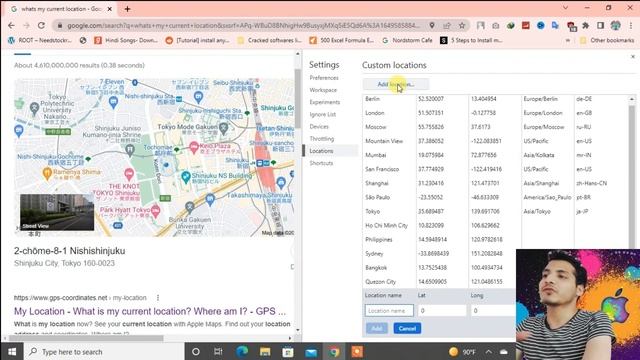This screenshot has height=360, width=640.
Task: Open the Nordstorm Cafe bookmark
Action: [407, 40]
